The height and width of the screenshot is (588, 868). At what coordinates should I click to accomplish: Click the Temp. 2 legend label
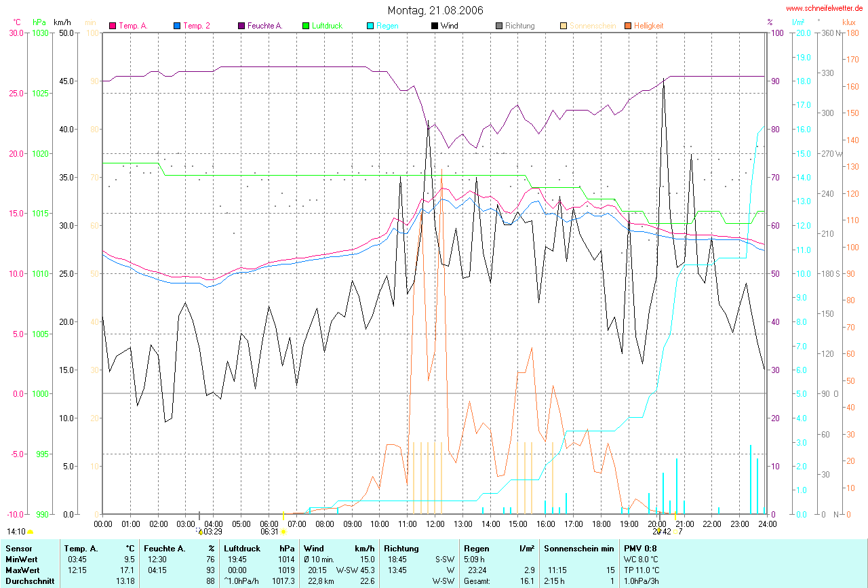click(197, 26)
